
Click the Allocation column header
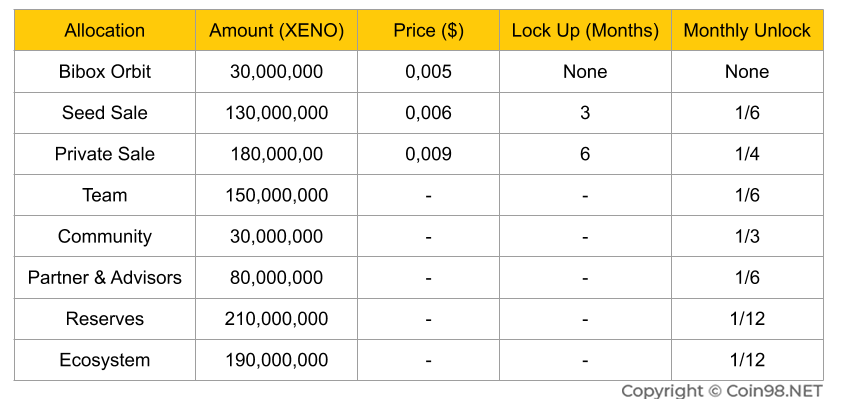[105, 31]
